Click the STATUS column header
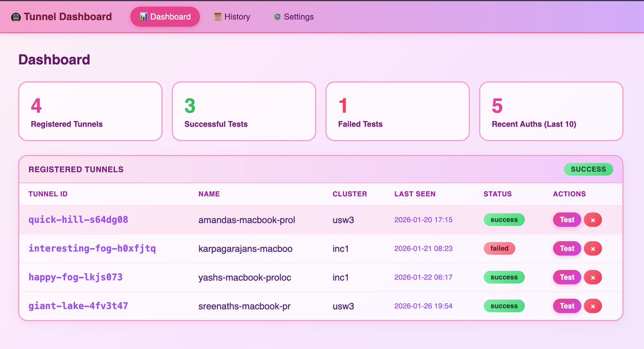The image size is (644, 349). tap(497, 194)
